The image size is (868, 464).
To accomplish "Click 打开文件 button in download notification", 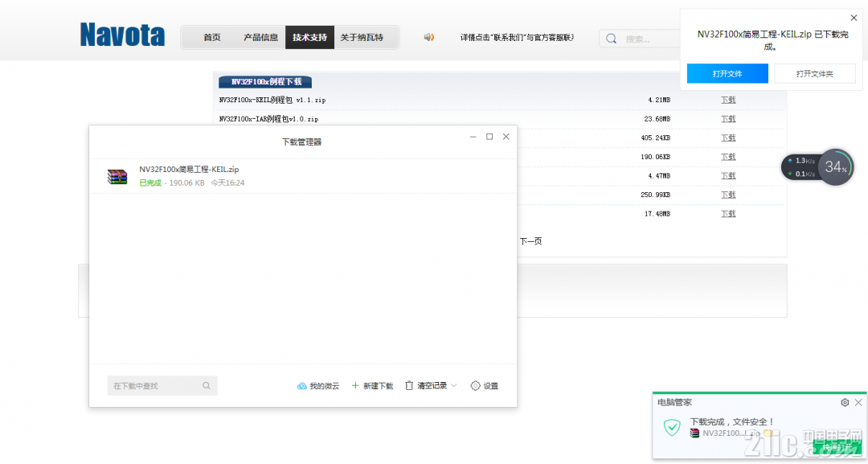I will click(727, 74).
